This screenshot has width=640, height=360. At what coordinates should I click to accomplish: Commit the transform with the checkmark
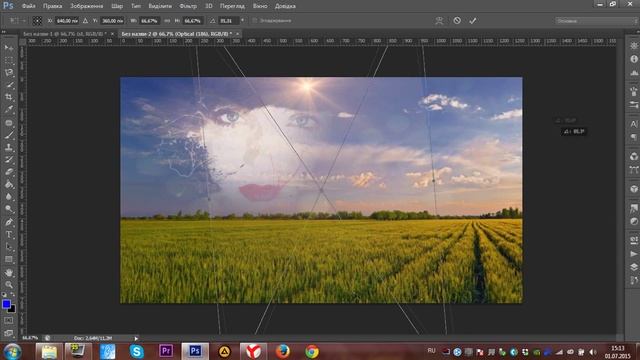473,20
